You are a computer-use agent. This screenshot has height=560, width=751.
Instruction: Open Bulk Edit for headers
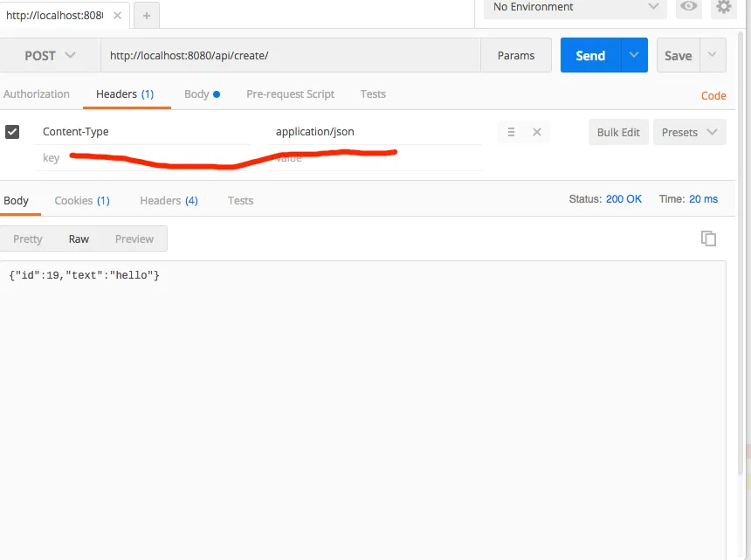pyautogui.click(x=618, y=132)
